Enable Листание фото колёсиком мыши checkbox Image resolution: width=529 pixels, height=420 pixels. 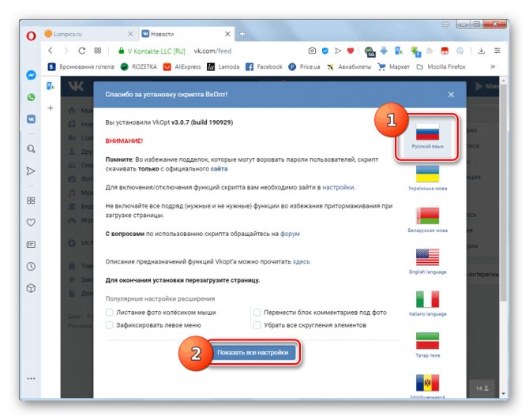[x=109, y=313]
